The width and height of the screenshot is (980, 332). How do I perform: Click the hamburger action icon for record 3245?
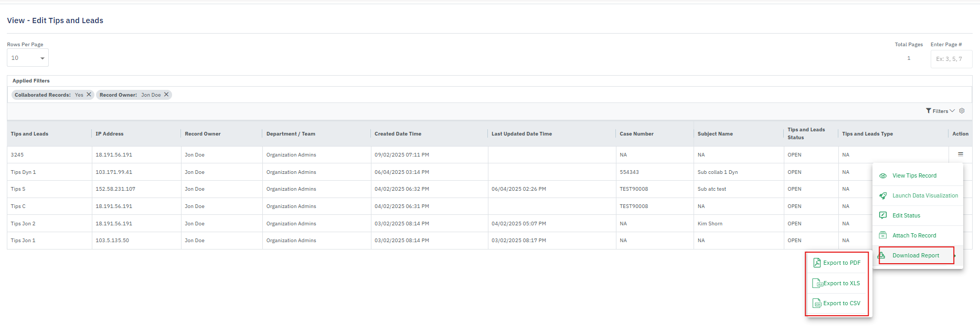pos(960,154)
